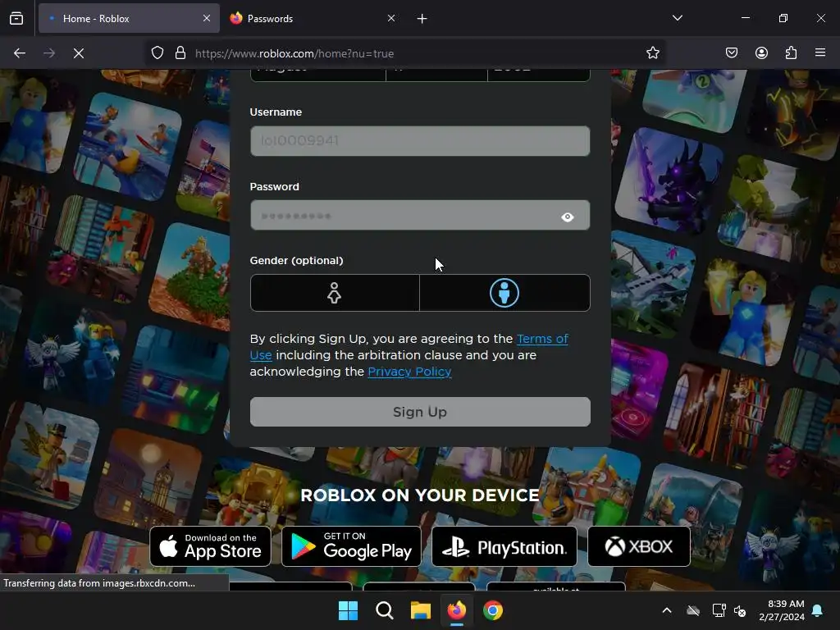
Task: Open tracking protection shield icon
Action: 157,53
